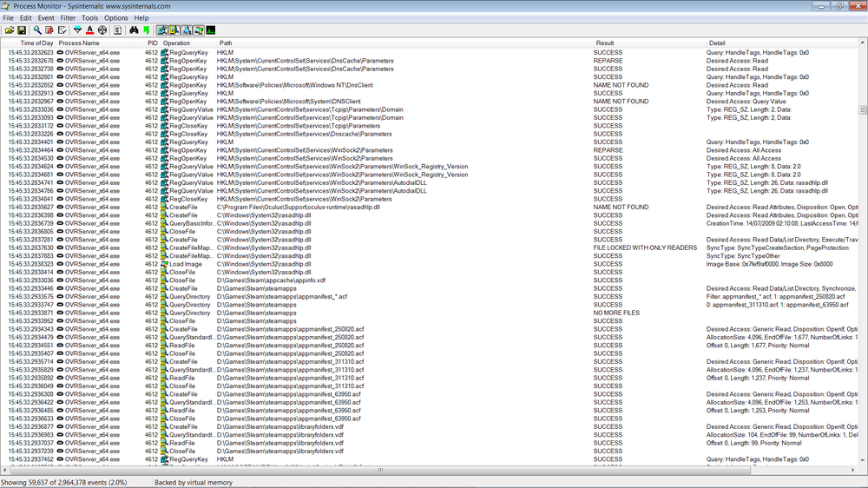Viewport: 868px width, 488px height.
Task: Click the 'Desired Access: Query Value' detail cell
Action: click(746, 102)
